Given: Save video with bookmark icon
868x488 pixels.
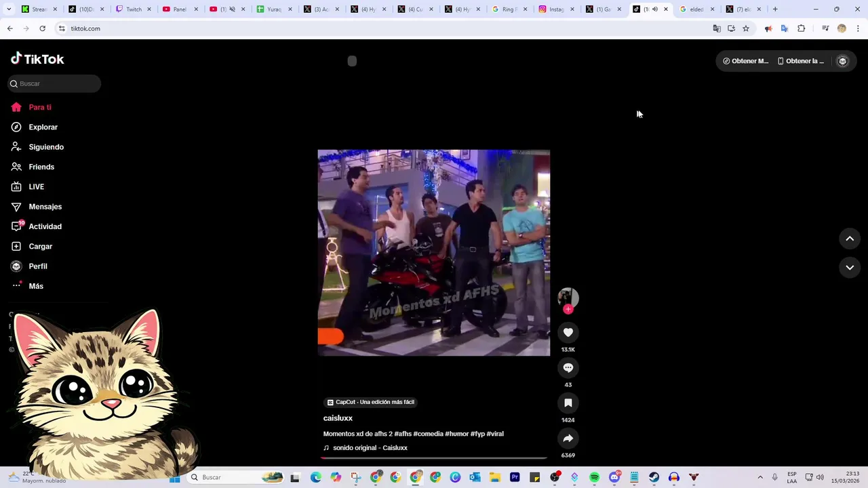Looking at the screenshot, I should click(x=568, y=403).
